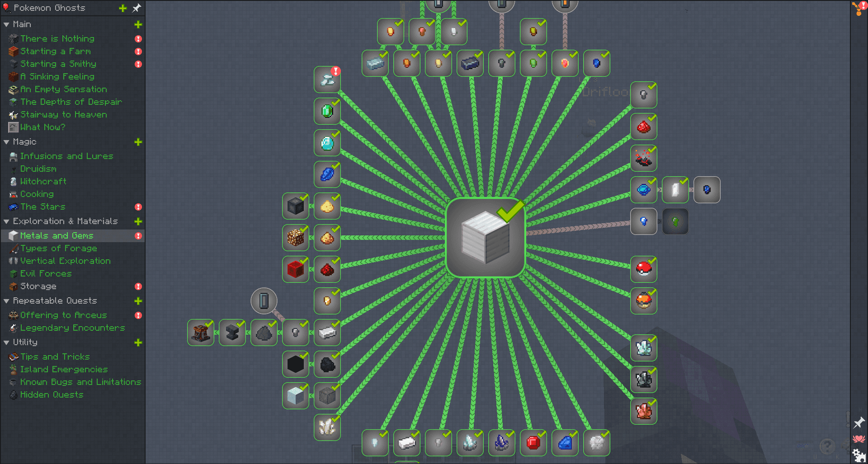Image resolution: width=868 pixels, height=464 pixels.
Task: Collapse the Exploration & Materials group
Action: 6,221
